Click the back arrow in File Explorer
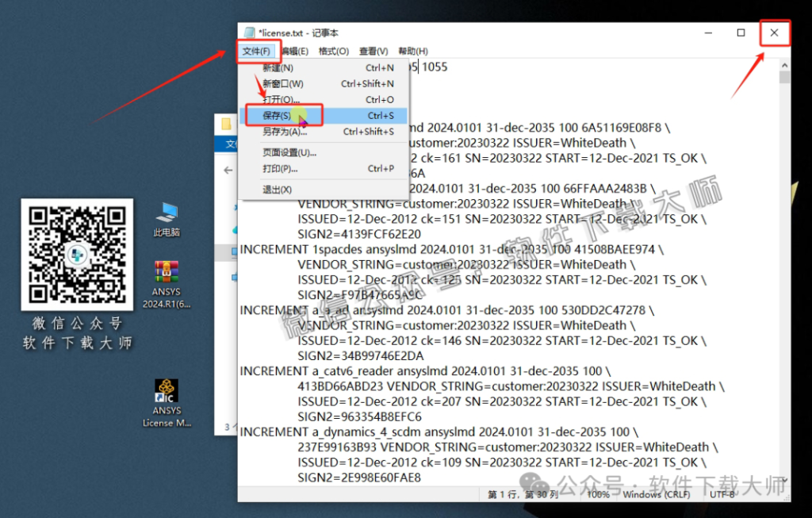812x518 pixels. click(x=228, y=170)
